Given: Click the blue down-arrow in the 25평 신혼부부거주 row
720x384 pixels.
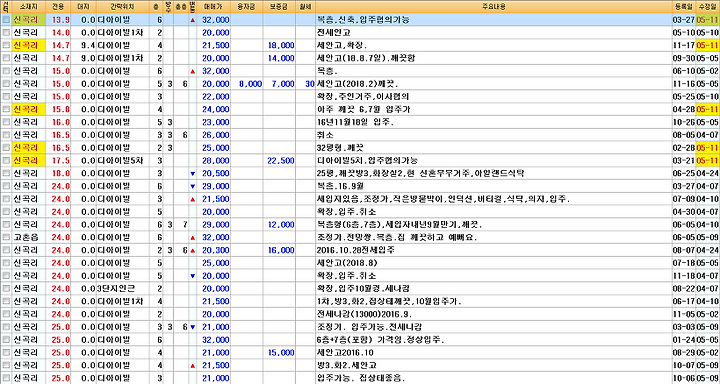Looking at the screenshot, I should 192,174.
